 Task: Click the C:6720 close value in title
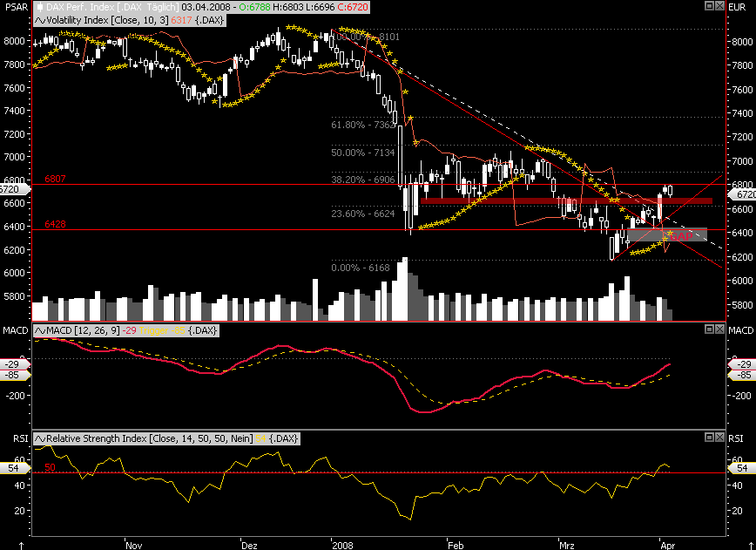click(x=353, y=7)
